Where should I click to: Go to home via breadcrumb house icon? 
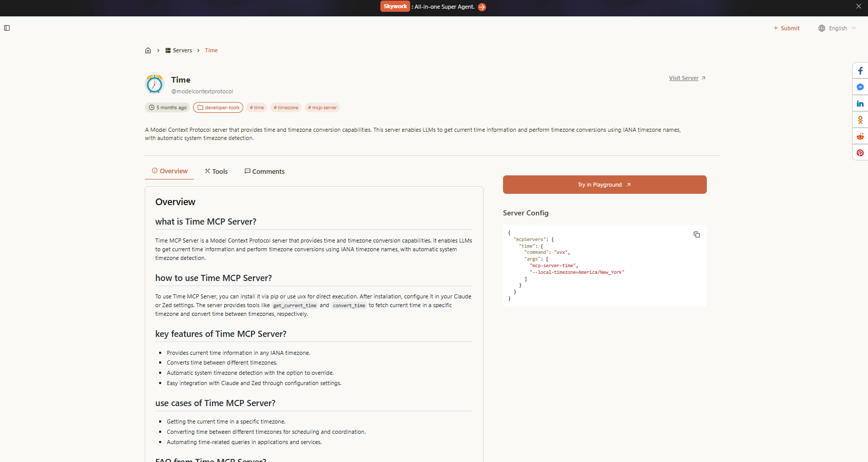(x=148, y=50)
